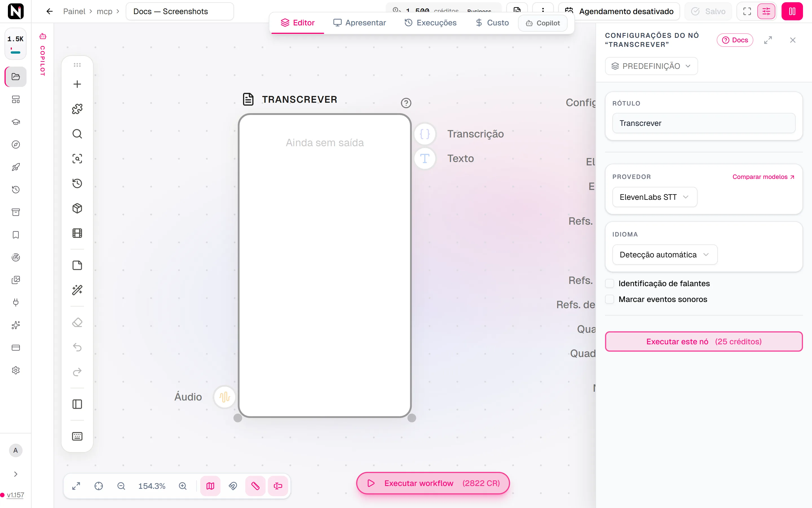Select the eraser tool
The image size is (812, 508).
point(77,322)
